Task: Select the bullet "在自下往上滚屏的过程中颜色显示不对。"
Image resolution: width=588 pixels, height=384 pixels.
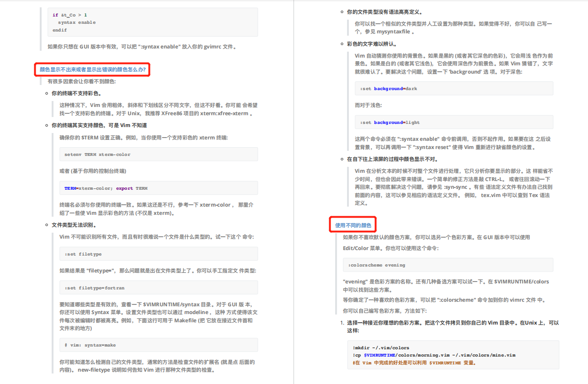Action: click(x=393, y=159)
